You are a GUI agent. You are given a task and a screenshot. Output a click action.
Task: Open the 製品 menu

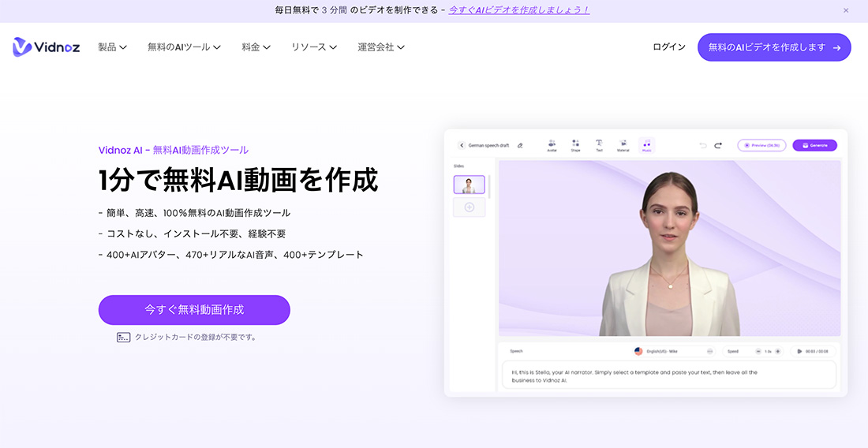pos(112,47)
